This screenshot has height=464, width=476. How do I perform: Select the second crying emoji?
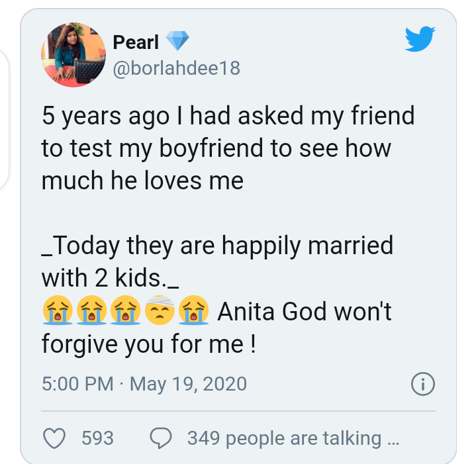tap(91, 311)
